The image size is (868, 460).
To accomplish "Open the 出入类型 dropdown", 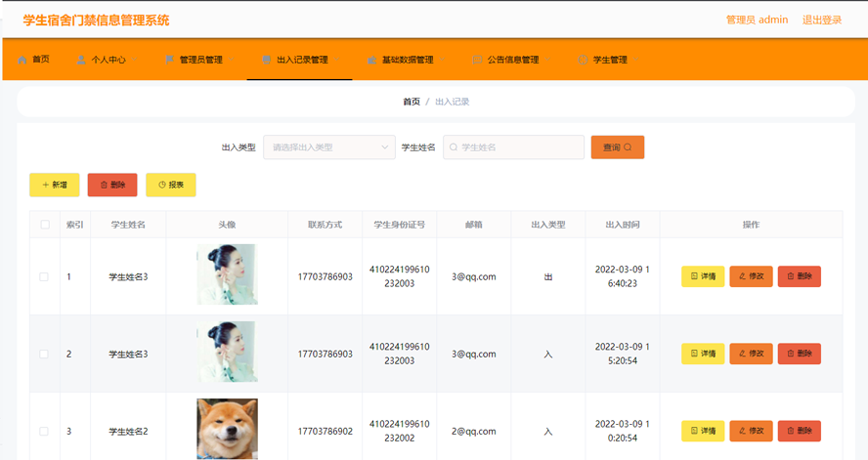I will coord(329,147).
